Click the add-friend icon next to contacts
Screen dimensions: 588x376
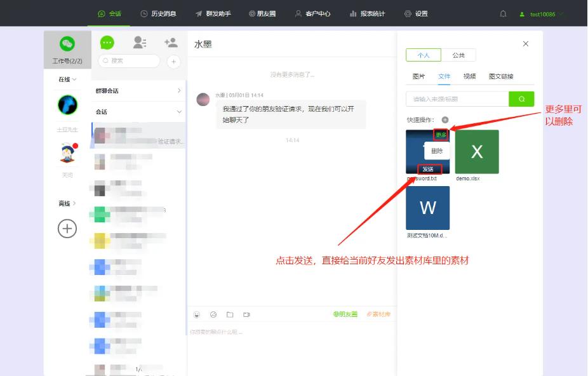pyautogui.click(x=172, y=43)
